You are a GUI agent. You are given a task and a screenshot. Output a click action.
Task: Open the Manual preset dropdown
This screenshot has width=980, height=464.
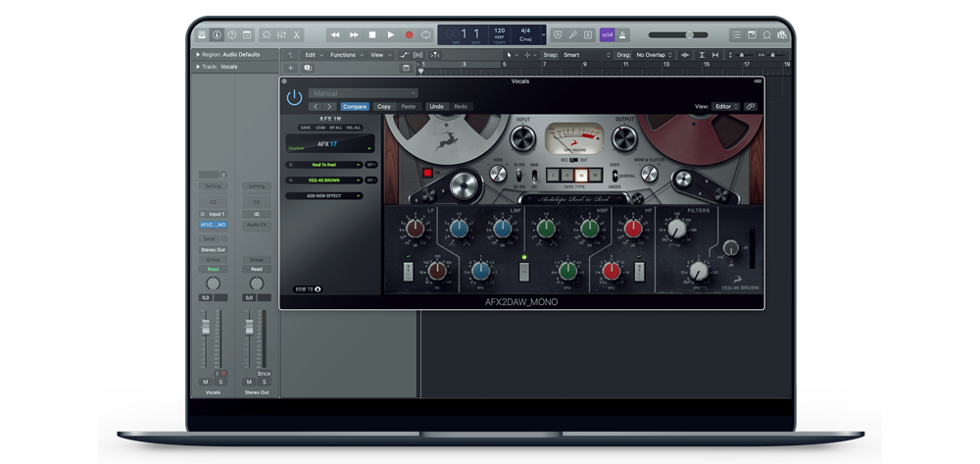click(x=364, y=93)
